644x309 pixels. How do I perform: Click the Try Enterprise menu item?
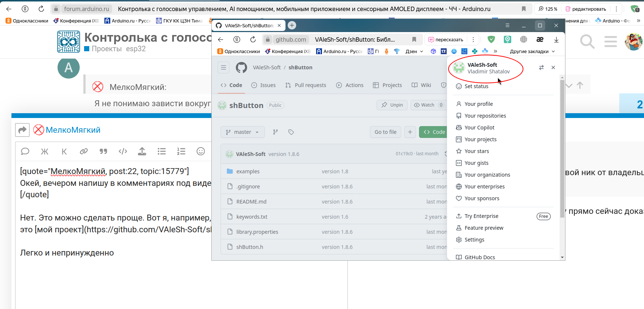(503, 216)
